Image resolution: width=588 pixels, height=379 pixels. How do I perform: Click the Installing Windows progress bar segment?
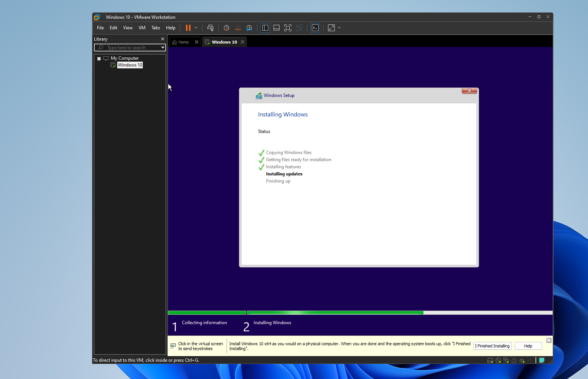coord(399,313)
